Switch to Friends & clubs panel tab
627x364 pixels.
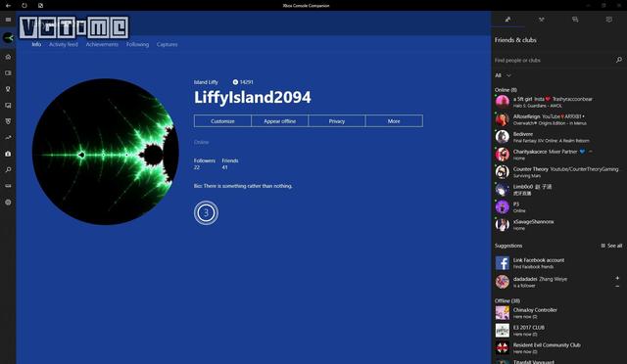coord(507,20)
